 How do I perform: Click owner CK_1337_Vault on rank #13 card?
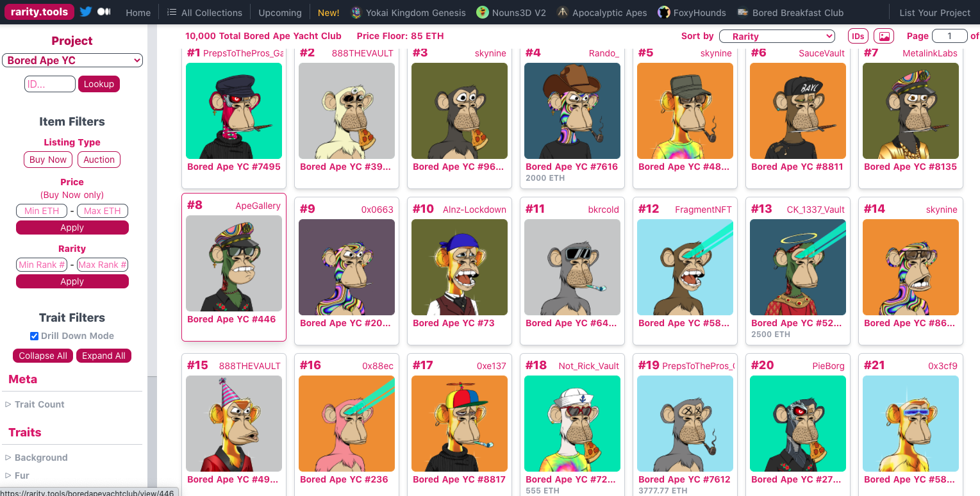[x=816, y=210]
